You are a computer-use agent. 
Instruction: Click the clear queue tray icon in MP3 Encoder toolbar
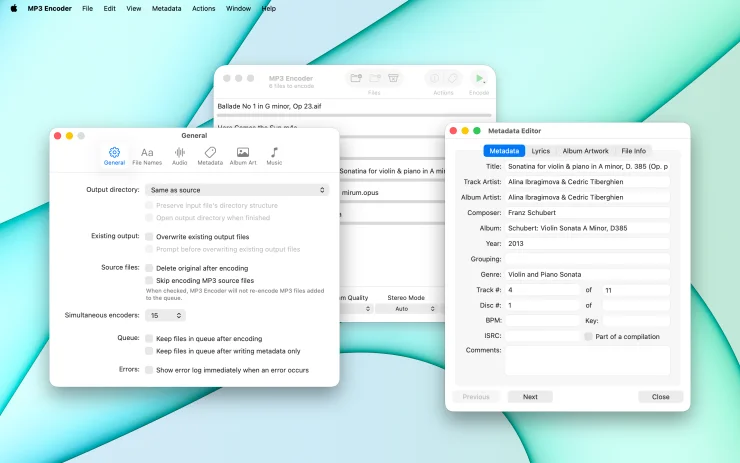(x=393, y=78)
